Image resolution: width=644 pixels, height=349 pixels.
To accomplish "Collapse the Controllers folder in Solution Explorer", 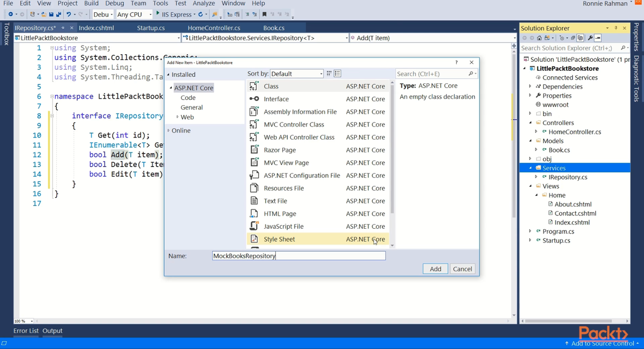I will pyautogui.click(x=530, y=122).
